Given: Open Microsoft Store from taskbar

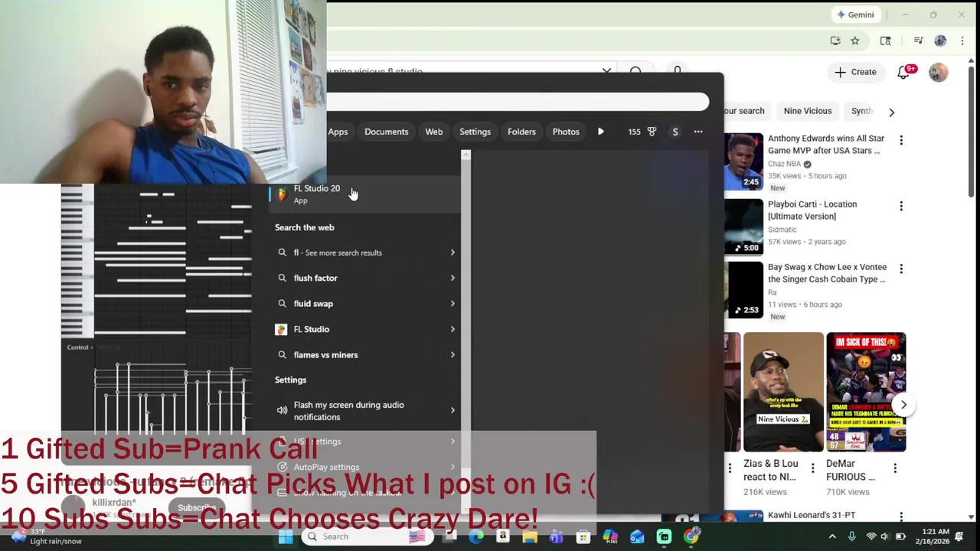Looking at the screenshot, I should tap(583, 537).
